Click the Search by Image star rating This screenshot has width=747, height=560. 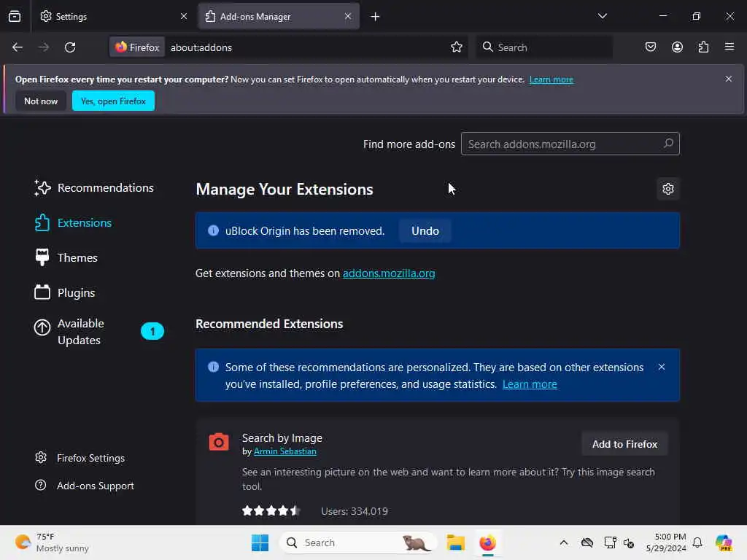tap(271, 511)
